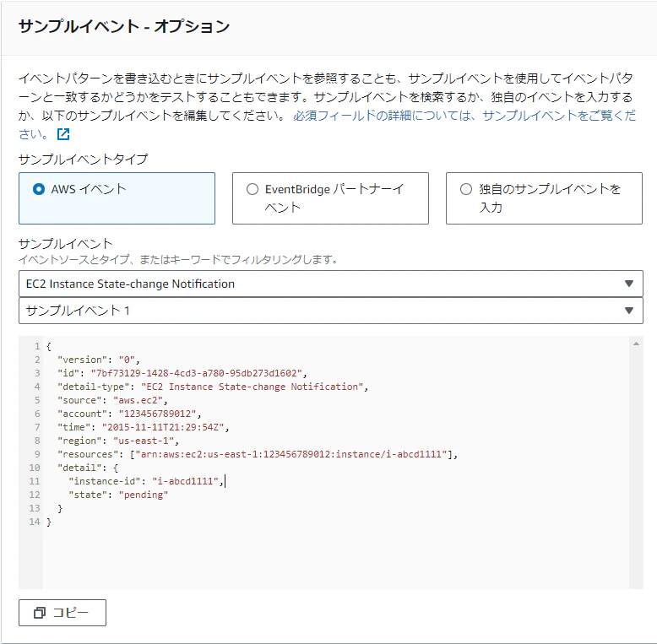The image size is (657, 644).
Task: Open the EC2 Instance State-change Notification dropdown
Action: click(x=330, y=284)
